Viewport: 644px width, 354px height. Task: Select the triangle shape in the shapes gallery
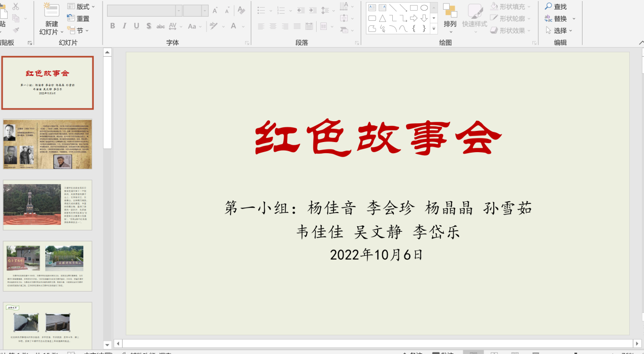(x=383, y=18)
